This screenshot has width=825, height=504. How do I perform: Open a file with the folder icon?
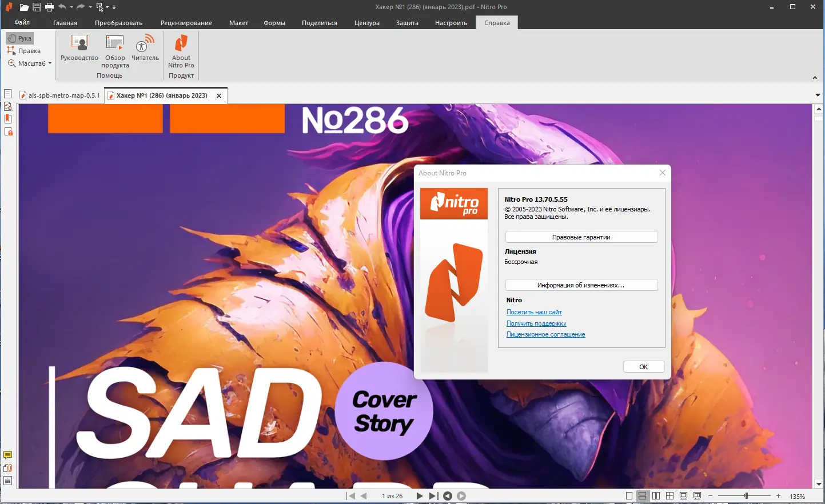tap(24, 7)
